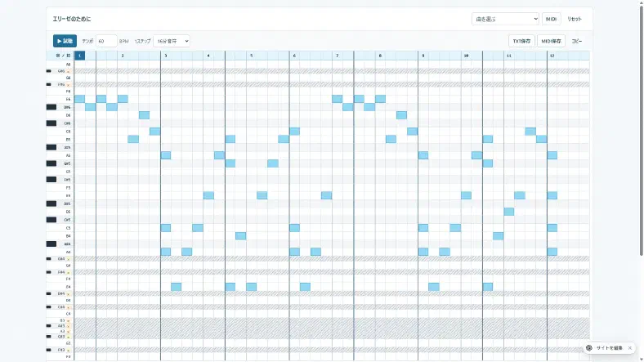
Task: Click the D#5 black piano key
Action: (51, 203)
